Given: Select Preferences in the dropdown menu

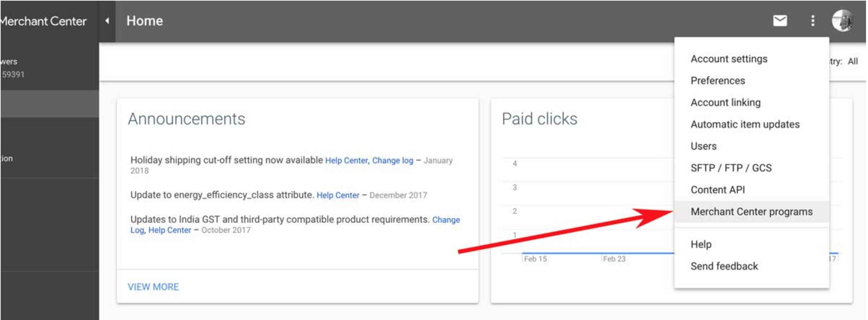Looking at the screenshot, I should (x=751, y=81).
